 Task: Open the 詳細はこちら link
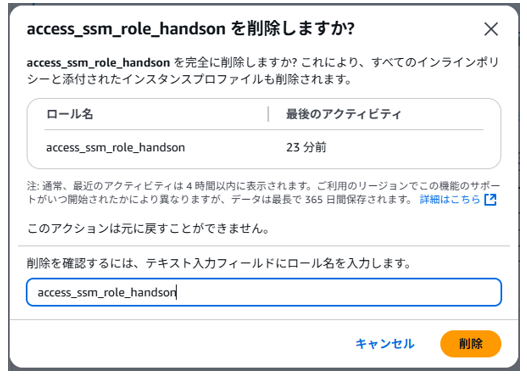pyautogui.click(x=450, y=200)
